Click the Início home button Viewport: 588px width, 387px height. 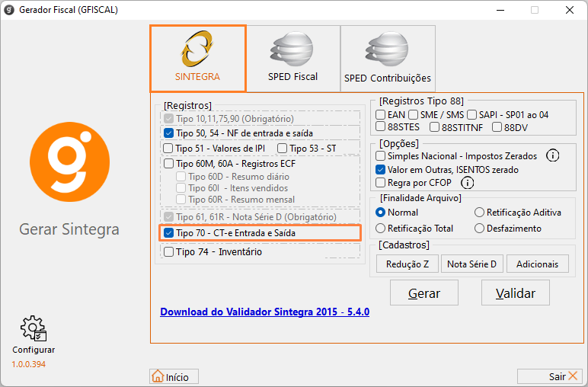click(x=174, y=376)
